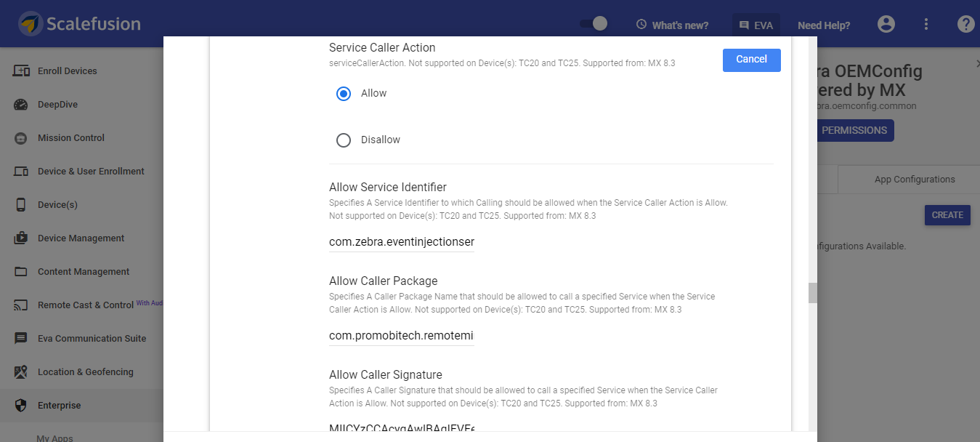The height and width of the screenshot is (442, 980).
Task: Click the CREATE button
Action: (947, 215)
